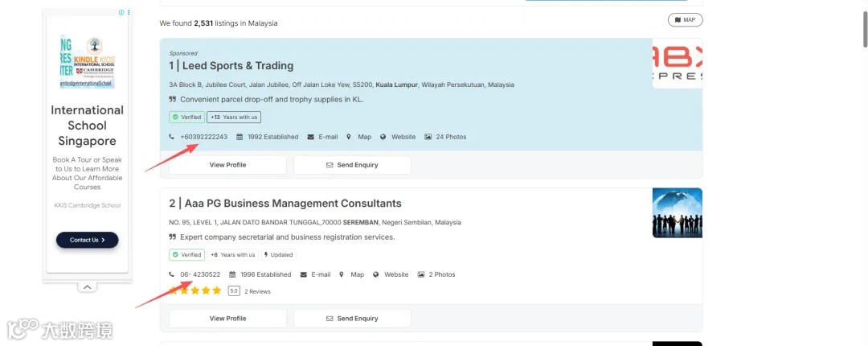Click Expert company secretarial description text
This screenshot has width=868, height=346.
coord(287,237)
